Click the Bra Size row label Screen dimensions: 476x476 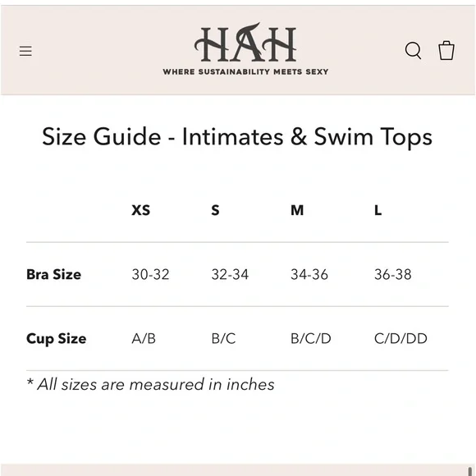pos(53,274)
